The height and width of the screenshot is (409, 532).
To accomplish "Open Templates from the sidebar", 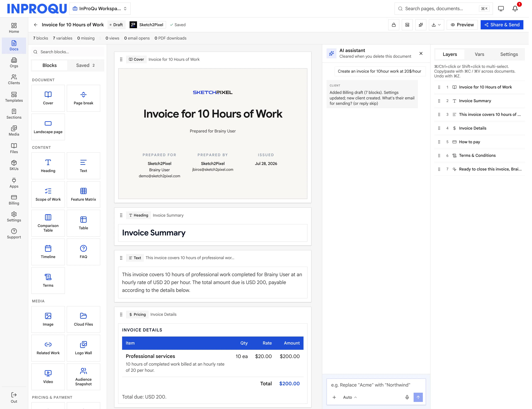I will click(14, 97).
